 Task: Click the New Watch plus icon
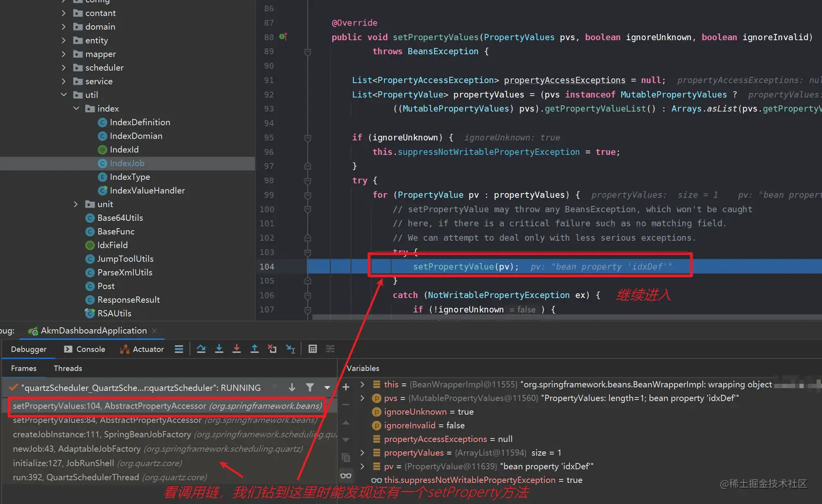click(346, 387)
